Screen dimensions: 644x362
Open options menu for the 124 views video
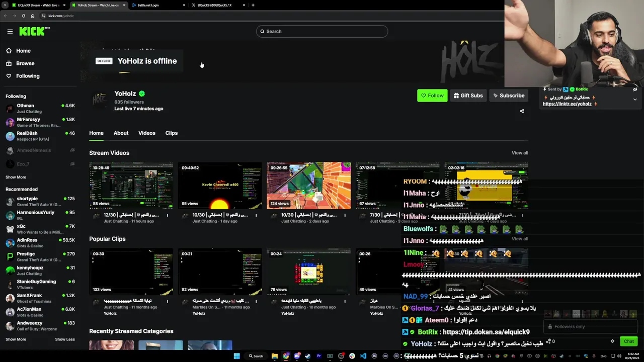(345, 216)
